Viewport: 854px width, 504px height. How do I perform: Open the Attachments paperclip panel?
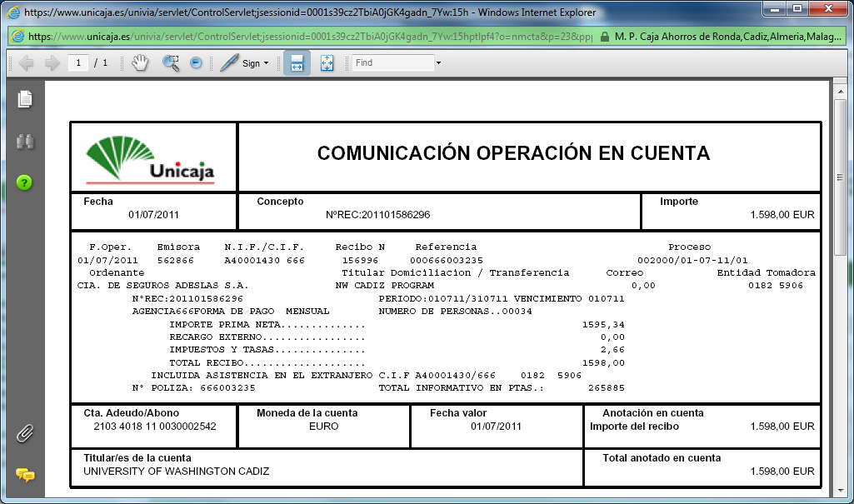click(x=25, y=433)
